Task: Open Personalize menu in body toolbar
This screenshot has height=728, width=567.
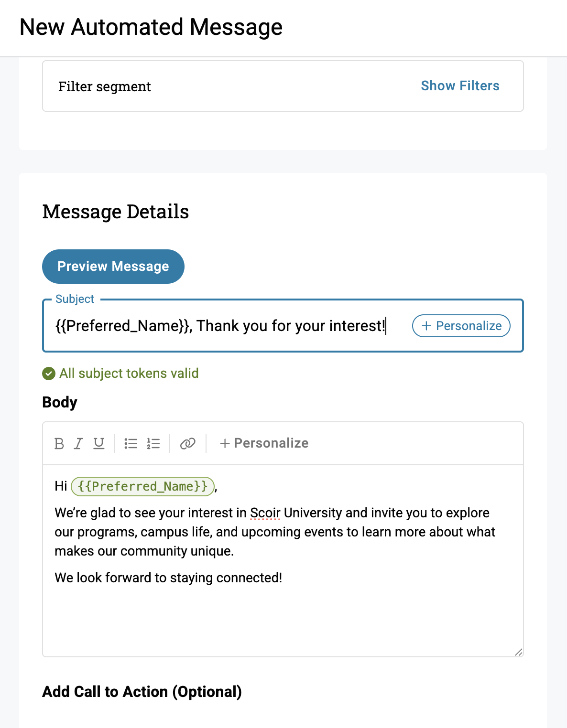Action: coord(264,443)
